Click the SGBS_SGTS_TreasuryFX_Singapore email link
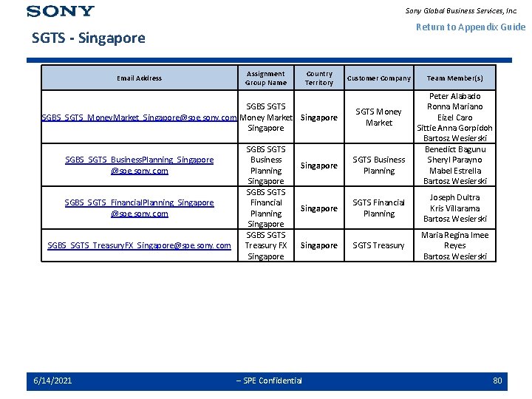The image size is (532, 399). click(x=139, y=245)
